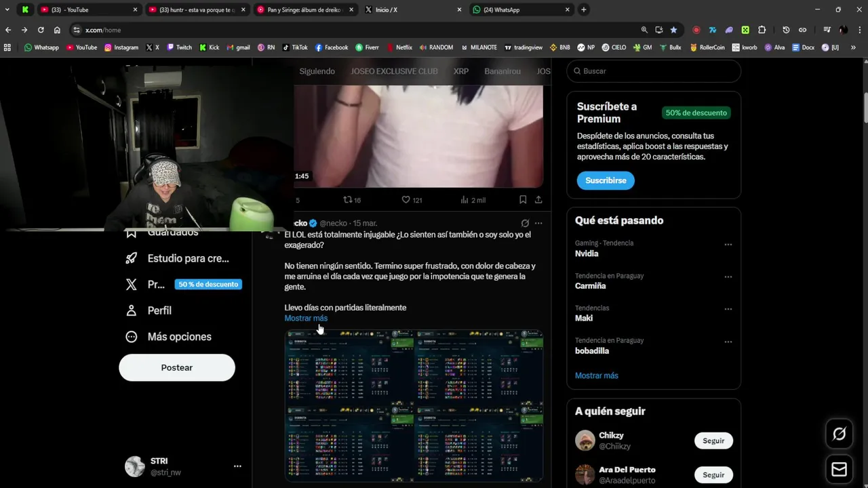The height and width of the screenshot is (488, 868).
Task: Switch to the XRP timeline tab
Action: tap(461, 71)
